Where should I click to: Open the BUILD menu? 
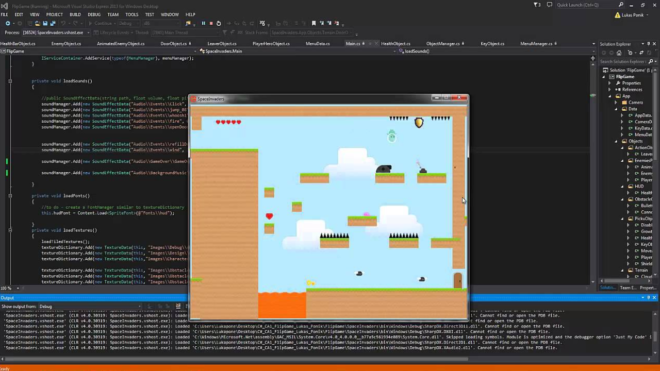pyautogui.click(x=75, y=15)
